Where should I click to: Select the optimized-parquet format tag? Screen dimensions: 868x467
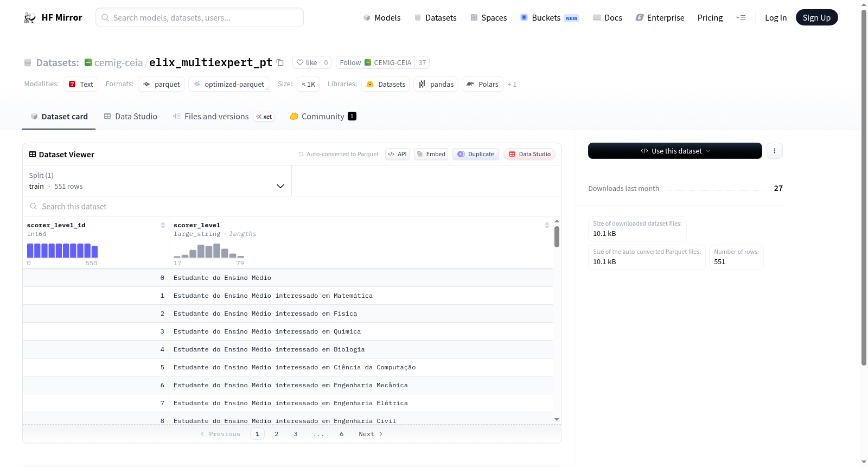coord(229,84)
